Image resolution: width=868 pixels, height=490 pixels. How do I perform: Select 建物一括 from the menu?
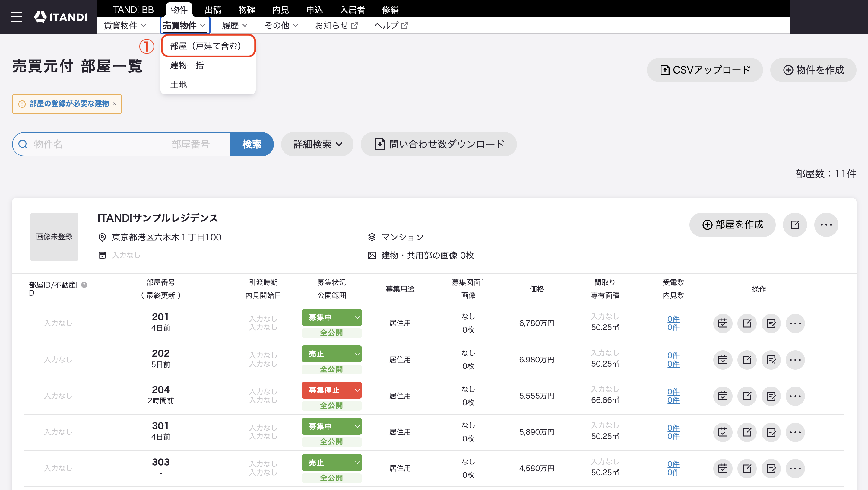(187, 65)
